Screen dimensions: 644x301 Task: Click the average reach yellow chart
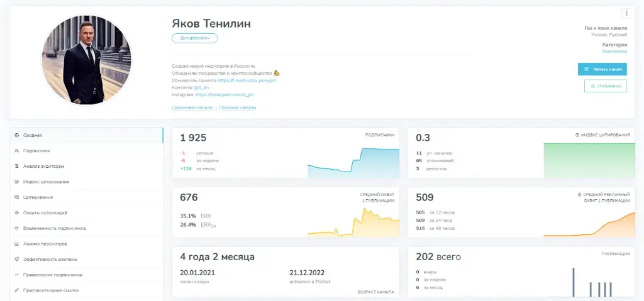(353, 222)
